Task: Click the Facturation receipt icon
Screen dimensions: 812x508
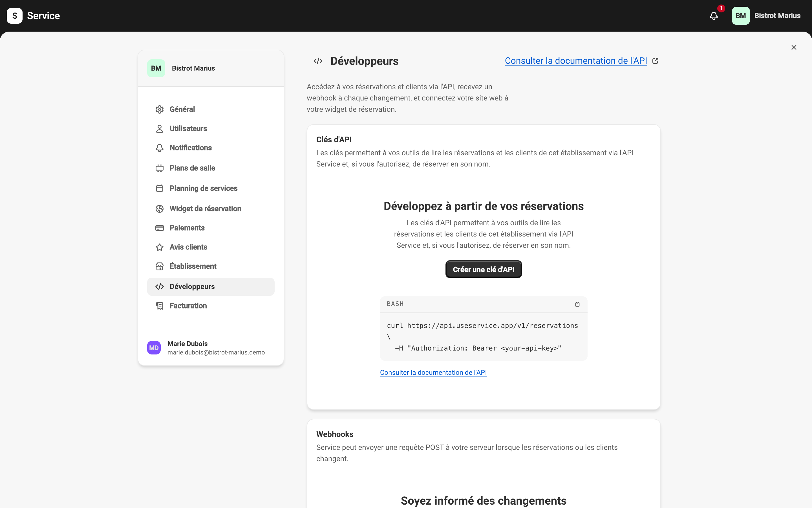Action: click(159, 306)
